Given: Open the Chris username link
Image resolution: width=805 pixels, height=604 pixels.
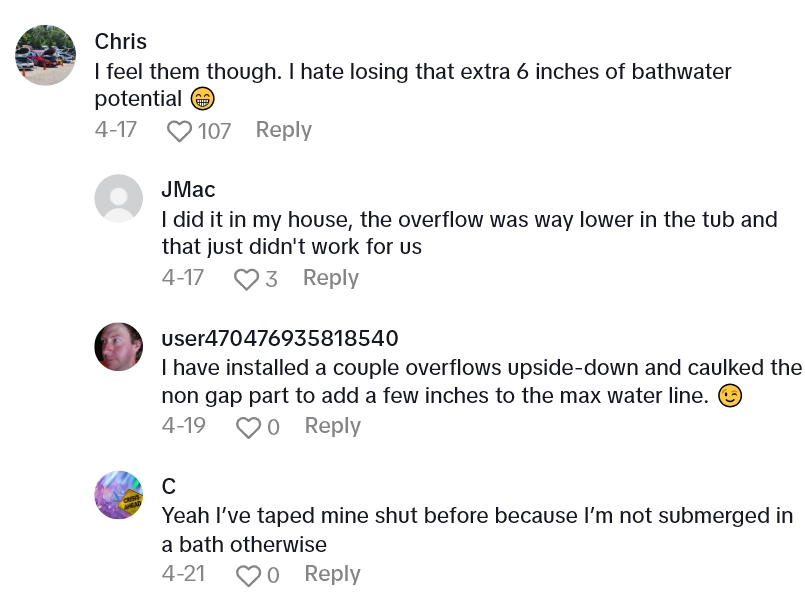Looking at the screenshot, I should (x=120, y=42).
